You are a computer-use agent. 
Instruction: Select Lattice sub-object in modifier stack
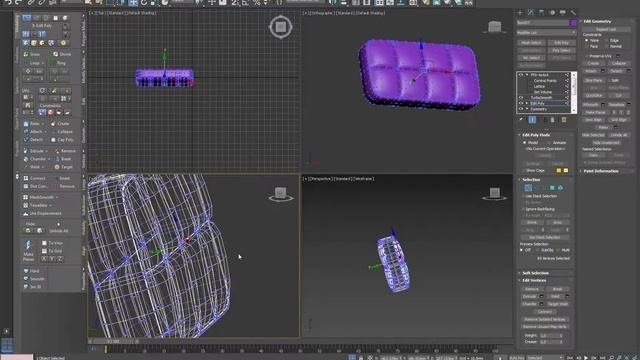pos(539,87)
